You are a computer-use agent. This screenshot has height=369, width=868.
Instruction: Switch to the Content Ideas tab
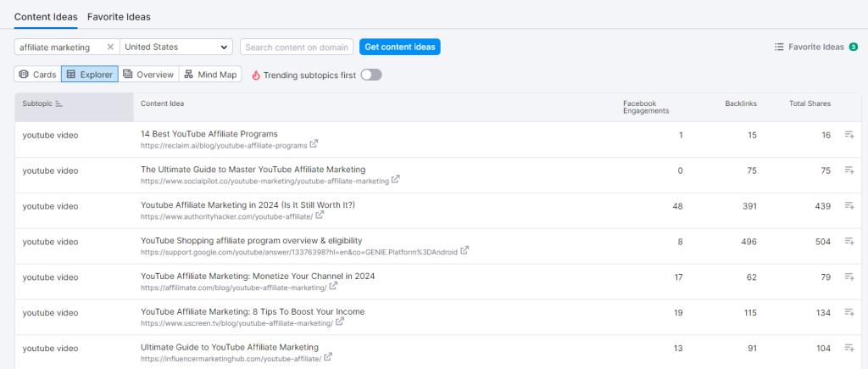pyautogui.click(x=46, y=17)
